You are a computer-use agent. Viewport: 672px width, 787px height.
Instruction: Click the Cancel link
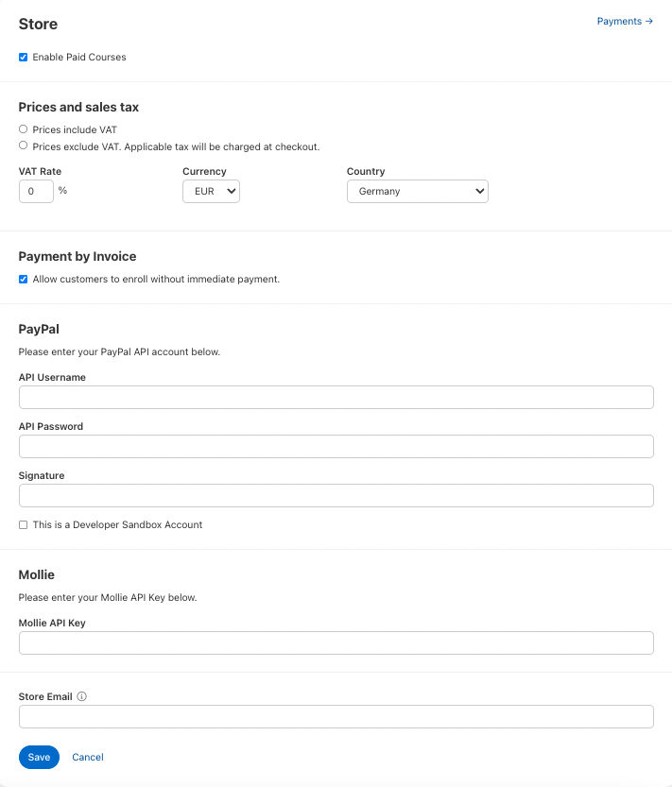pyautogui.click(x=88, y=758)
